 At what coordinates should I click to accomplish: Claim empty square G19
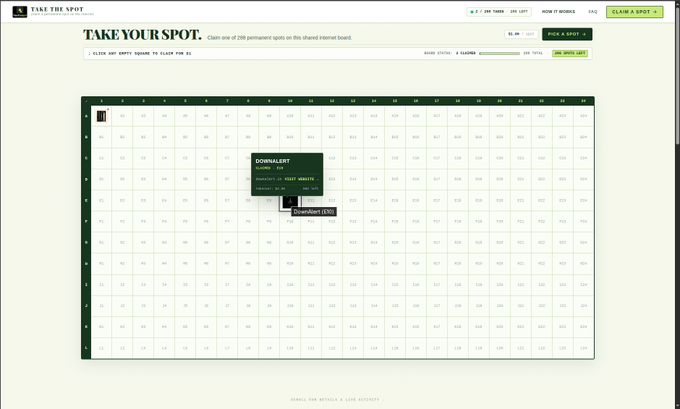479,242
